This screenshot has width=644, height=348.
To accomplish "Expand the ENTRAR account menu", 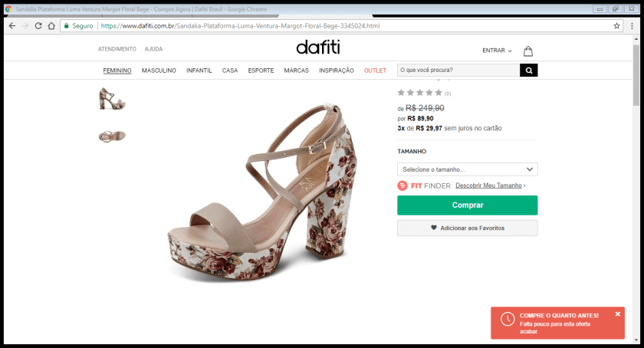I will (496, 51).
